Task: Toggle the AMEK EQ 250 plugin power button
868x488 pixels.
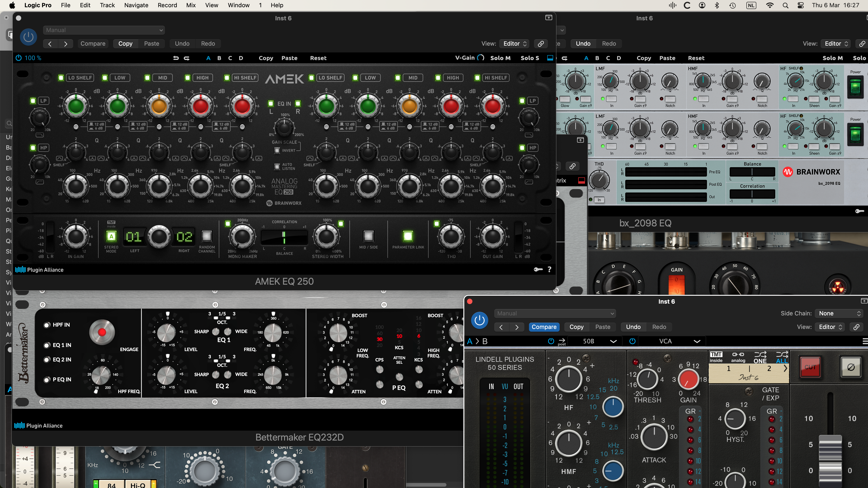Action: pos(28,37)
